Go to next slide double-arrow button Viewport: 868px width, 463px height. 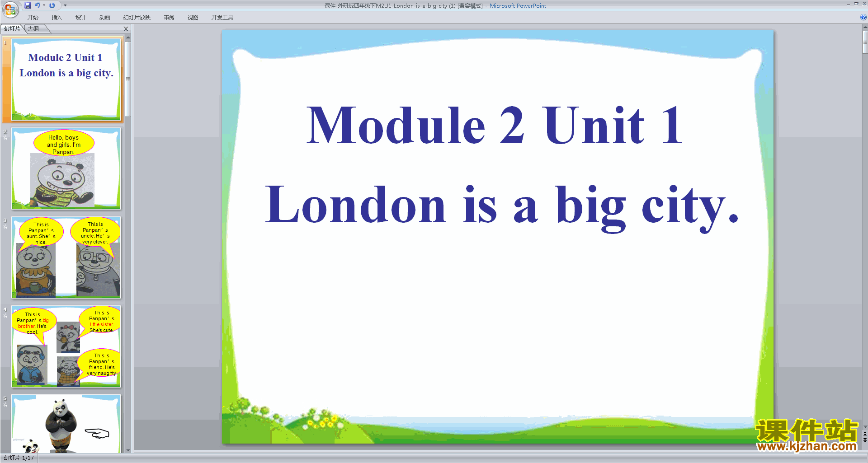(865, 440)
